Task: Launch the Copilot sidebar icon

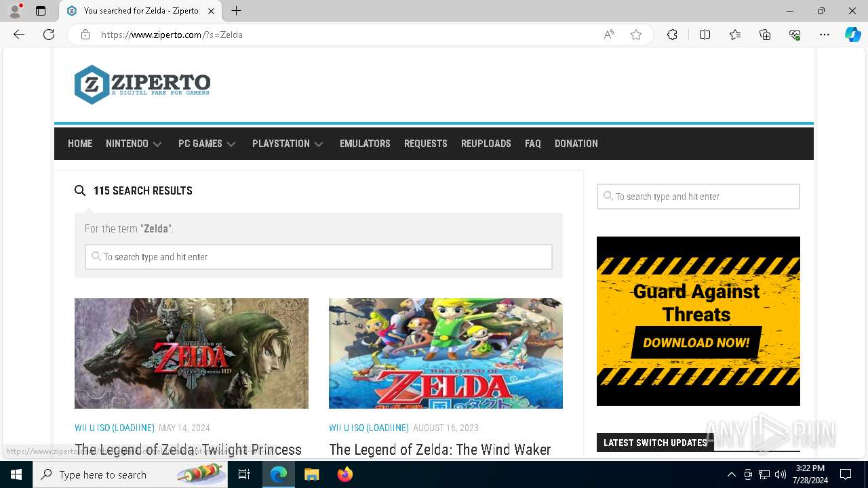Action: point(852,35)
